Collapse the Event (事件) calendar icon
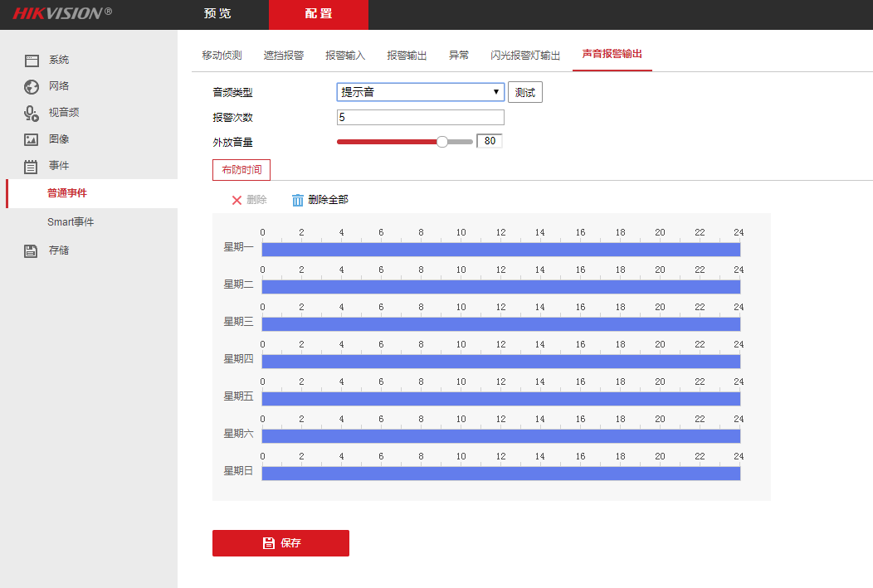The image size is (873, 588). tap(32, 167)
